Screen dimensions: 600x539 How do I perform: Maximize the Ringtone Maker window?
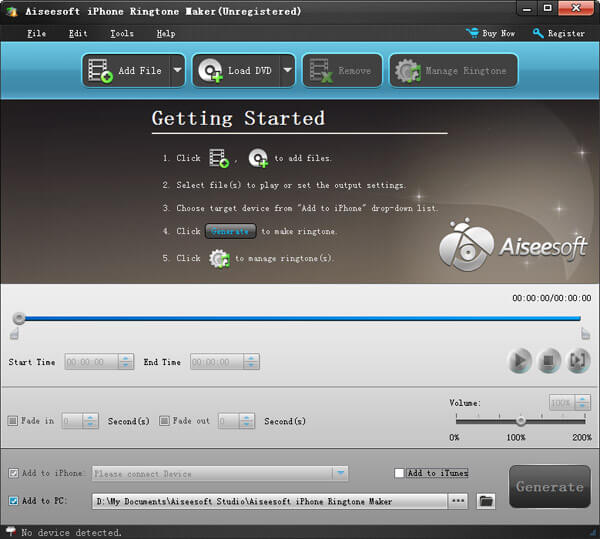548,8
